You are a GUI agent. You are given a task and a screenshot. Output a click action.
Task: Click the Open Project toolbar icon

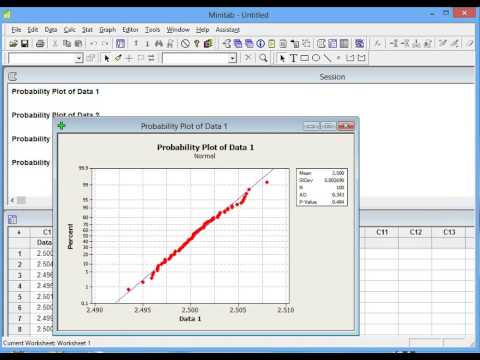click(x=14, y=43)
